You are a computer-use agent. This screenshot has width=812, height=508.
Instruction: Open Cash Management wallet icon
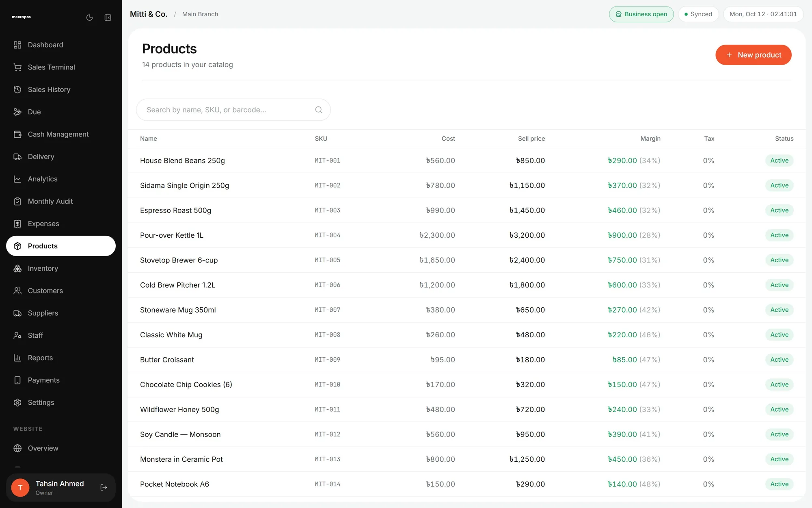pyautogui.click(x=17, y=134)
